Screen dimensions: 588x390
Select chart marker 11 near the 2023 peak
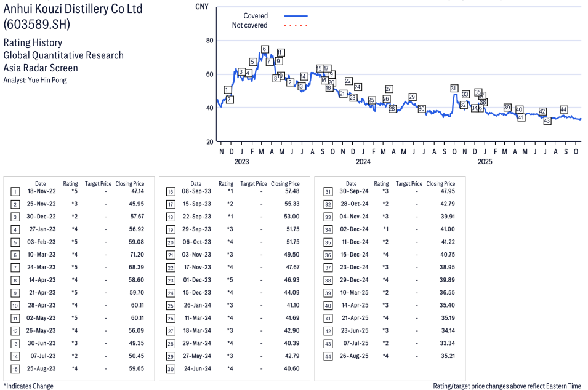point(281,52)
